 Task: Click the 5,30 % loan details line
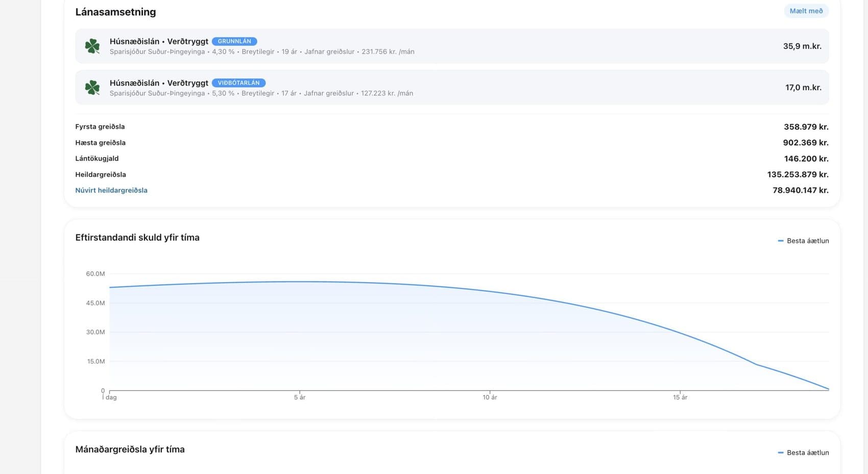[261, 93]
